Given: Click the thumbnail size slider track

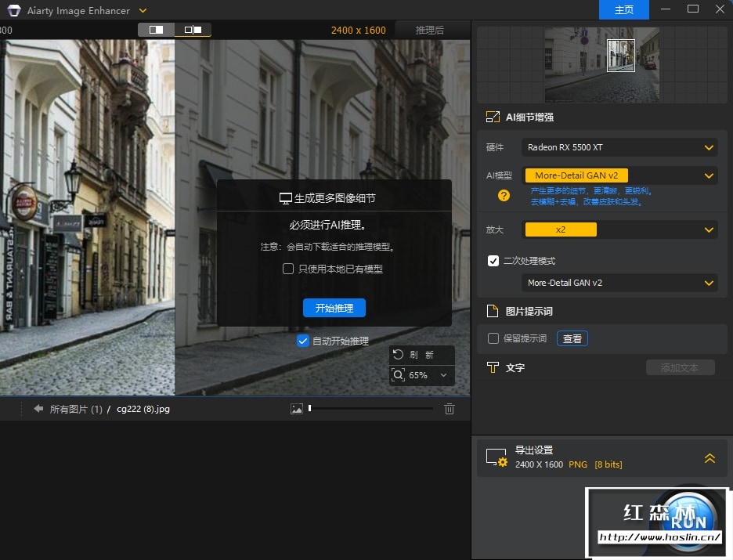Looking at the screenshot, I should (372, 408).
